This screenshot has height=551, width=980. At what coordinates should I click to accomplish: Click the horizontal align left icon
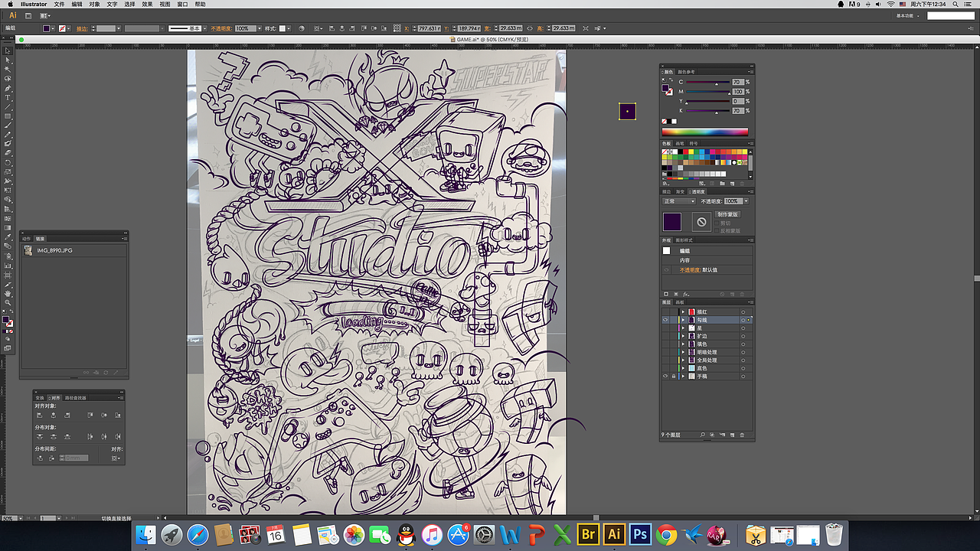click(x=41, y=415)
